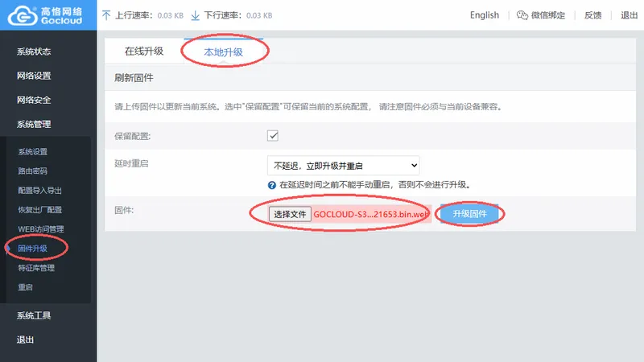Click the 升级固件 button
This screenshot has width=644, height=362.
[x=469, y=213]
